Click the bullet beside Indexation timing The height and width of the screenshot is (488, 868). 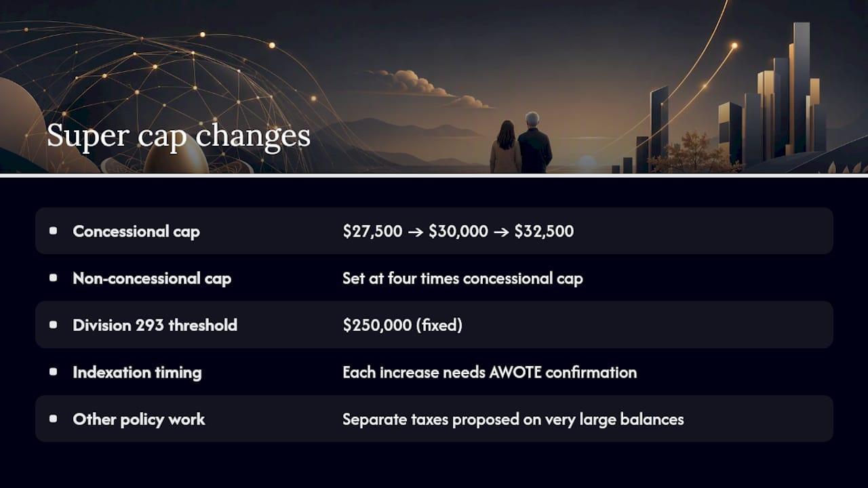[x=54, y=372]
